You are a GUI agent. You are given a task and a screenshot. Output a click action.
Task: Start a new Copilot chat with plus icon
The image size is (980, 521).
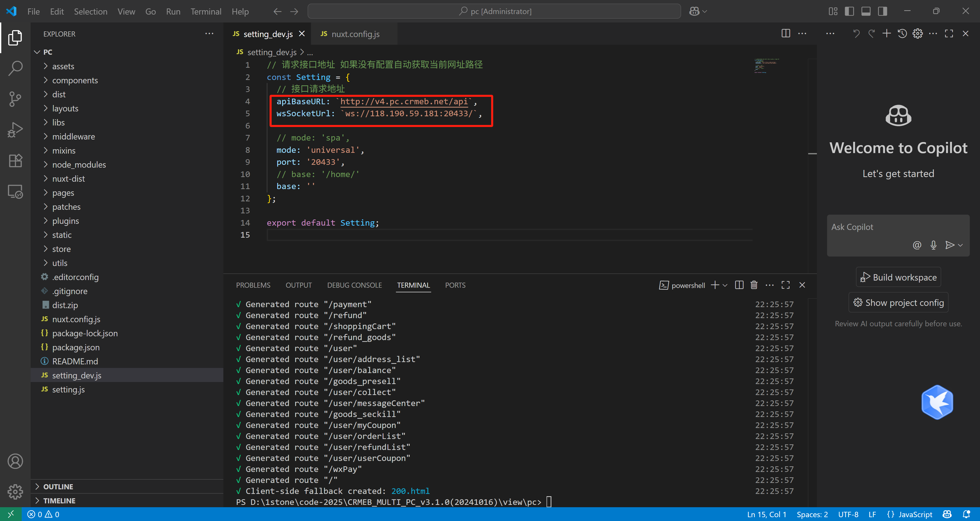click(x=886, y=33)
